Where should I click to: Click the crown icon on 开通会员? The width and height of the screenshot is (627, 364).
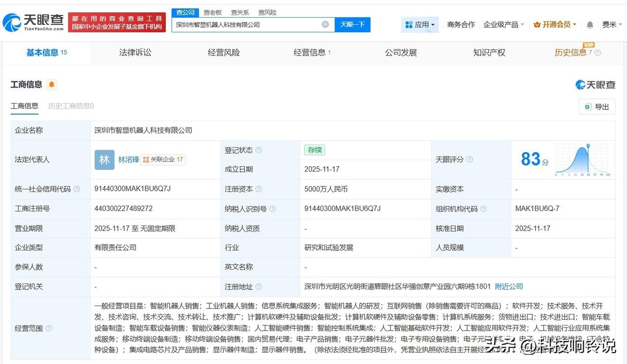(x=537, y=24)
